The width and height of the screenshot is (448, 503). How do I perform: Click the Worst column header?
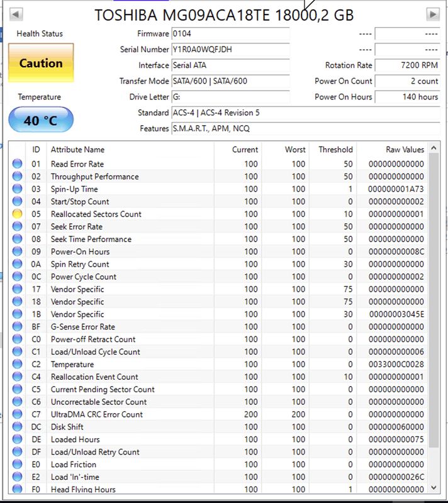click(285, 150)
